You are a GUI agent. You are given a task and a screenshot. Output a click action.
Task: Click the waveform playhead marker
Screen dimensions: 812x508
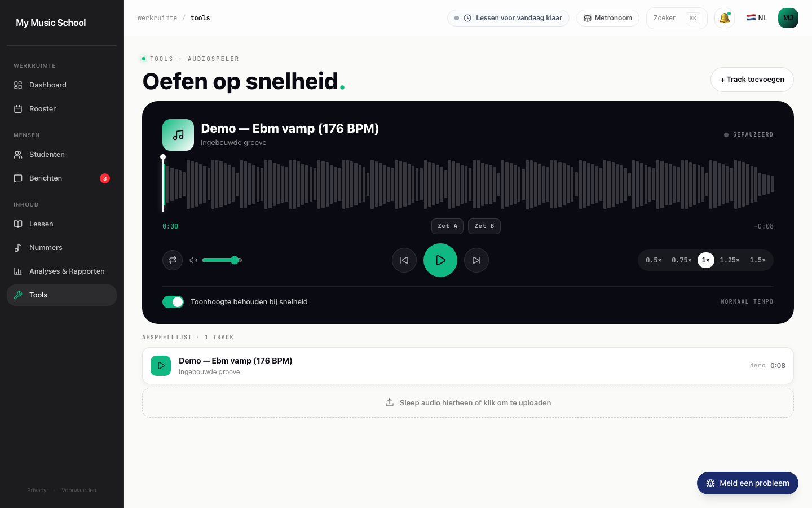tap(163, 157)
